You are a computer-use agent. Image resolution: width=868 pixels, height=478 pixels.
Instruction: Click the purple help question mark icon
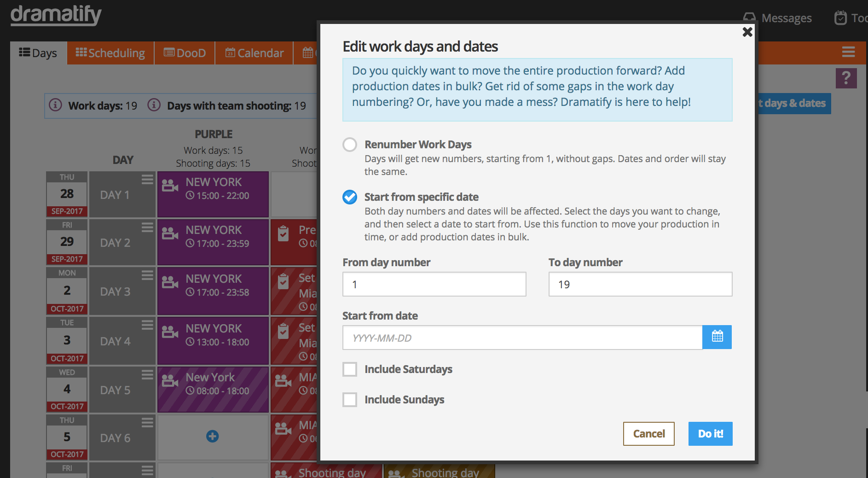point(846,78)
